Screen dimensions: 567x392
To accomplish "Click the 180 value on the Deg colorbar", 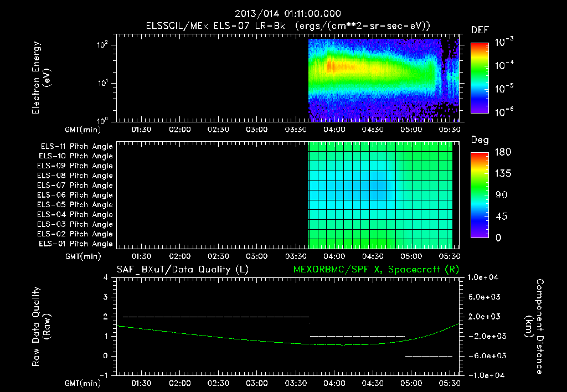I will coord(503,152).
